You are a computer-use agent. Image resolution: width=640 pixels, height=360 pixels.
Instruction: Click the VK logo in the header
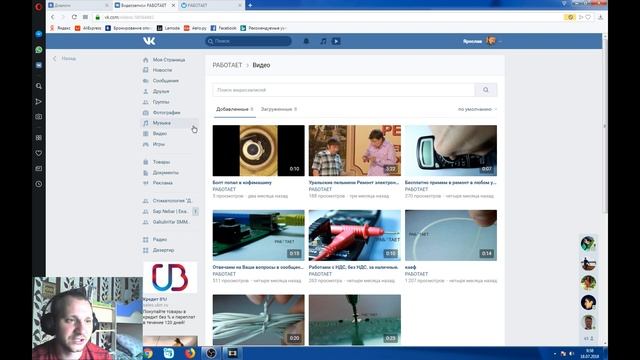pyautogui.click(x=149, y=41)
